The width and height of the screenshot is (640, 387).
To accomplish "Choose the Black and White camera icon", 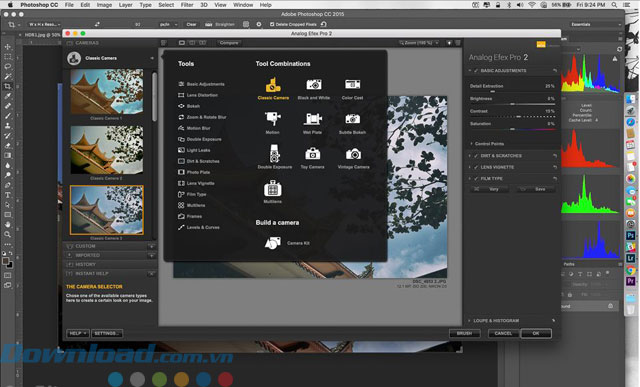I will 313,85.
